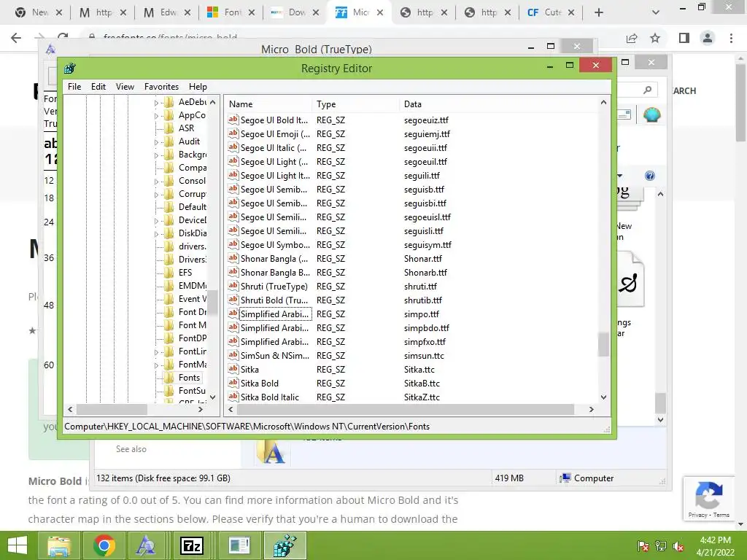Expand the Corrupt key arrow
The height and width of the screenshot is (560, 747).
click(x=156, y=194)
